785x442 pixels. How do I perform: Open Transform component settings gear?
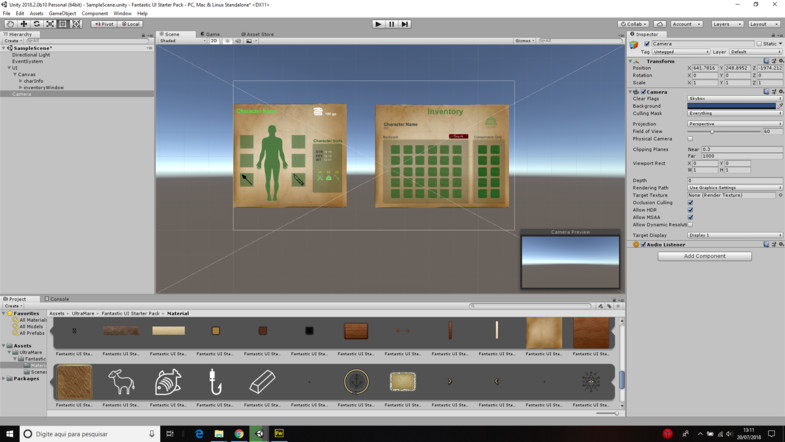pyautogui.click(x=780, y=61)
